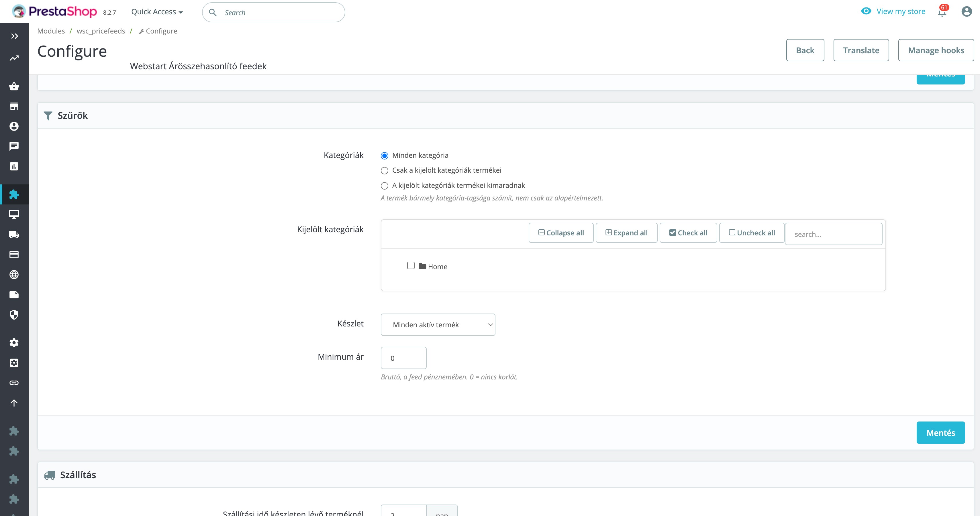Expand the sidebar with the double-chevron icon
This screenshot has width=980, height=516.
(x=14, y=36)
